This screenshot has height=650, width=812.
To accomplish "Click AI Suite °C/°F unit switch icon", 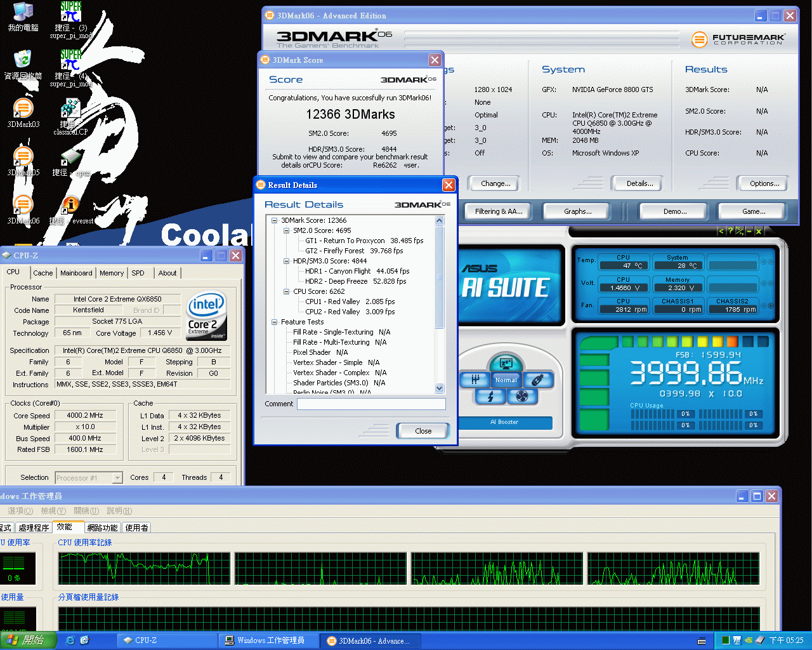I will [x=740, y=231].
